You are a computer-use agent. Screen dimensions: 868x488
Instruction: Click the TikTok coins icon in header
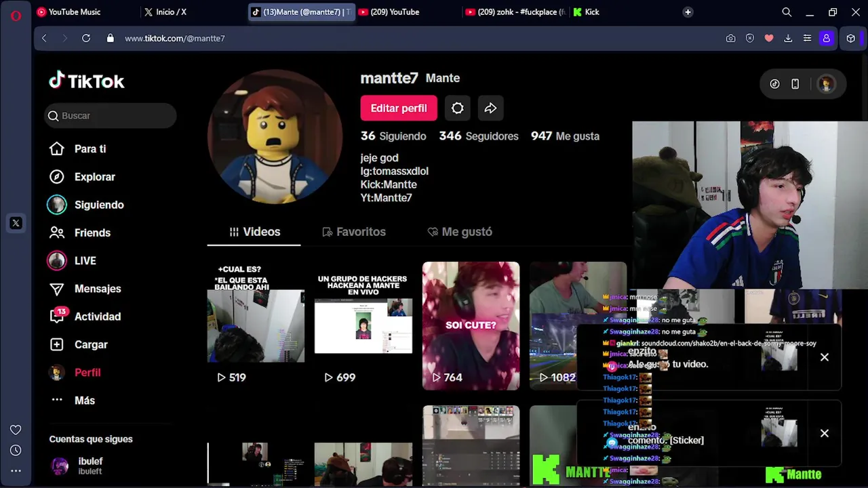[x=775, y=84]
